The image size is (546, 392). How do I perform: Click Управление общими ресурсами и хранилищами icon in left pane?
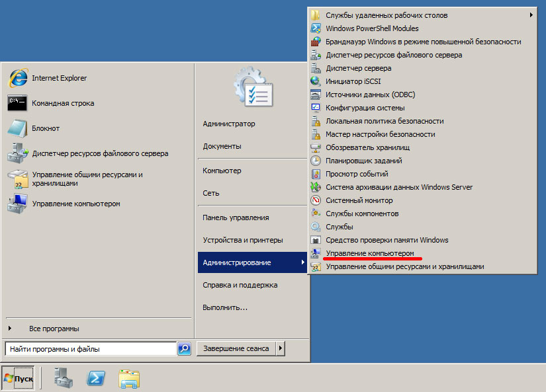tap(17, 178)
